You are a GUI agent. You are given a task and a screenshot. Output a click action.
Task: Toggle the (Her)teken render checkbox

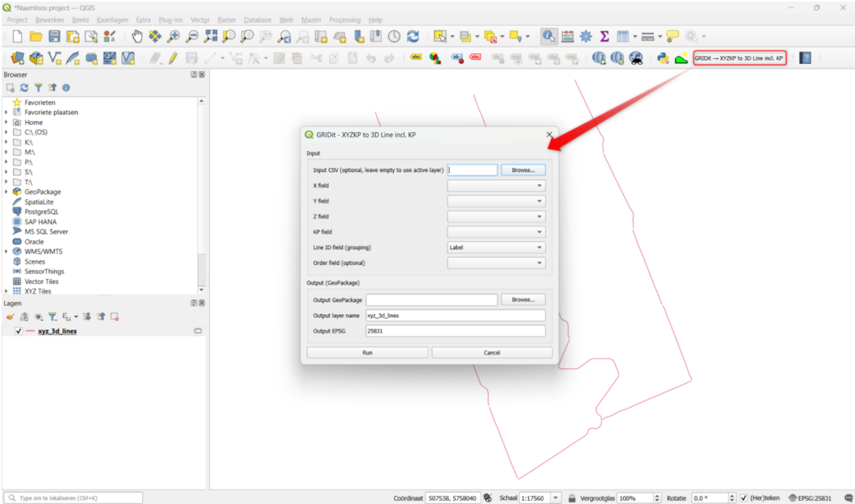point(744,498)
